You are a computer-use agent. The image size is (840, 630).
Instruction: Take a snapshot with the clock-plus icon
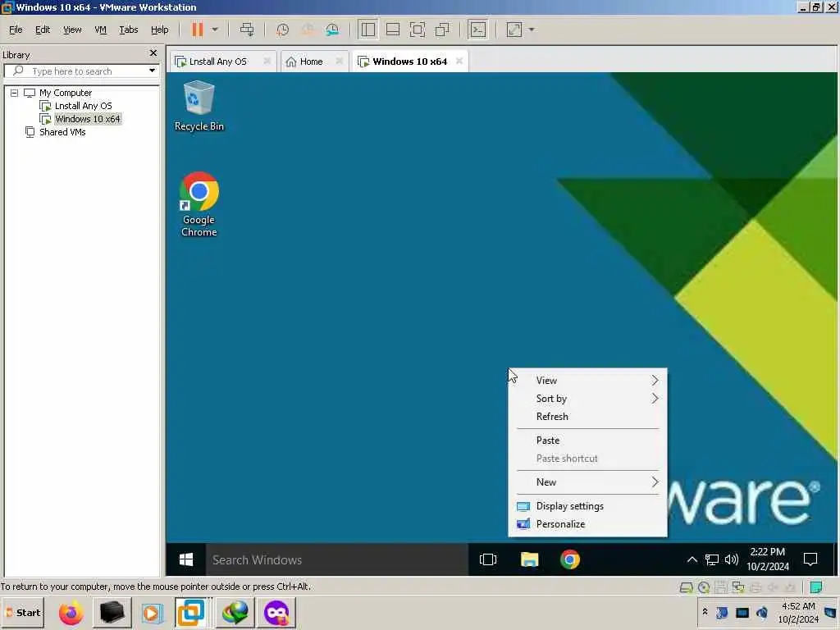(282, 30)
